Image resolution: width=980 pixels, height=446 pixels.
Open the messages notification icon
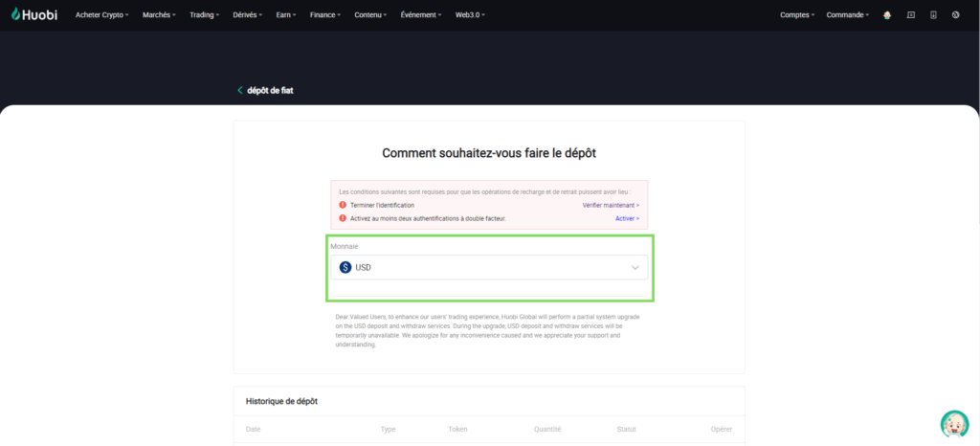coord(911,15)
